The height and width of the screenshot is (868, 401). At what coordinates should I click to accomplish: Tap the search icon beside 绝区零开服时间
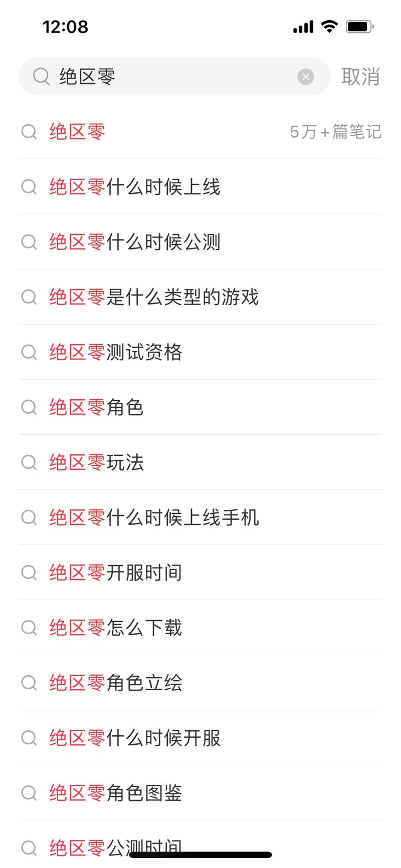tap(29, 572)
